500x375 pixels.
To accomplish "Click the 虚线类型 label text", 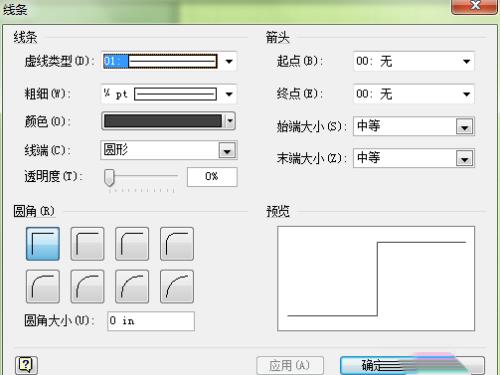I will 59,61.
